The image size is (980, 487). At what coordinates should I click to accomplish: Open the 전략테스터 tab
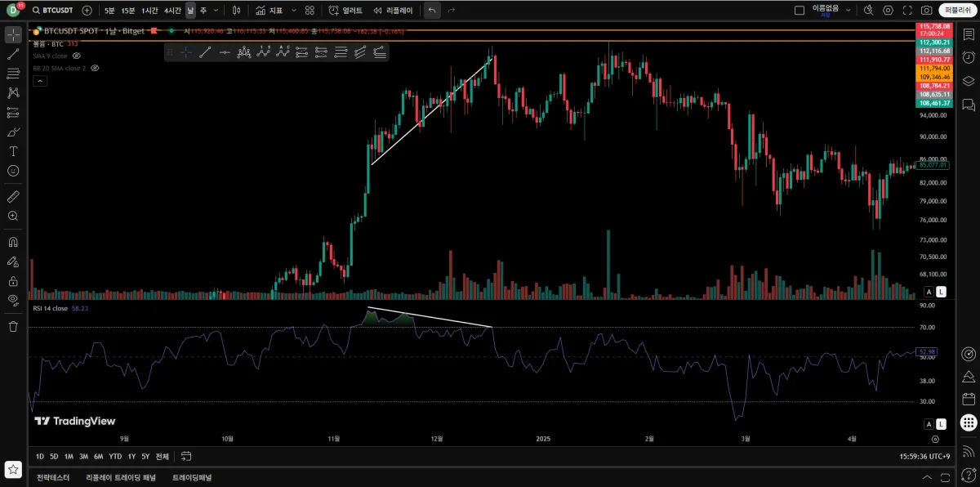coord(53,477)
